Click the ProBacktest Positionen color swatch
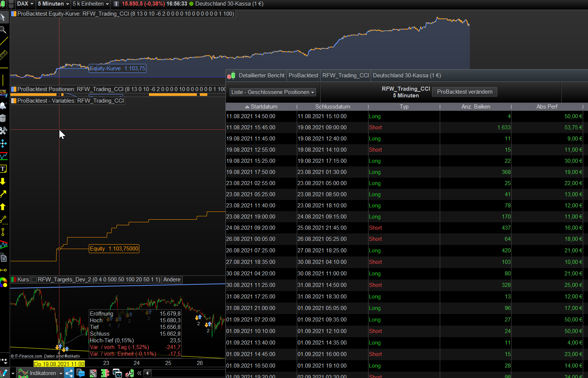Viewport: 588px width, 378px height. [x=14, y=89]
